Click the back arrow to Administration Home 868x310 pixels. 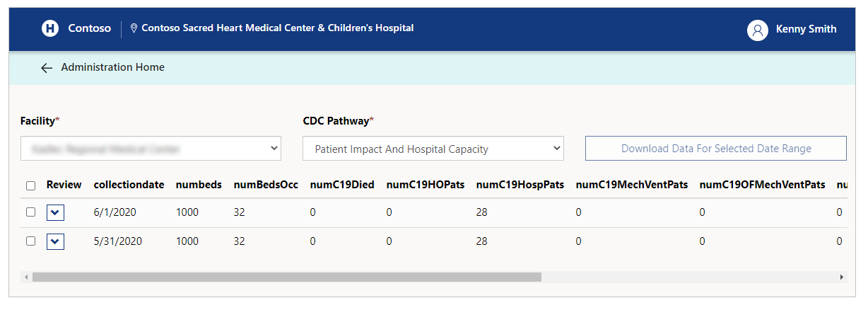coord(47,68)
